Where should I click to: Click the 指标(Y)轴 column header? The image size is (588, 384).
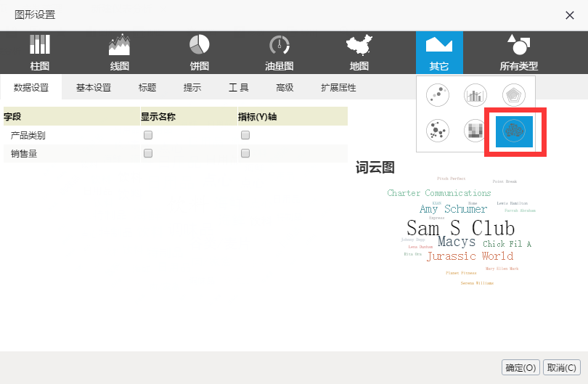[293, 116]
